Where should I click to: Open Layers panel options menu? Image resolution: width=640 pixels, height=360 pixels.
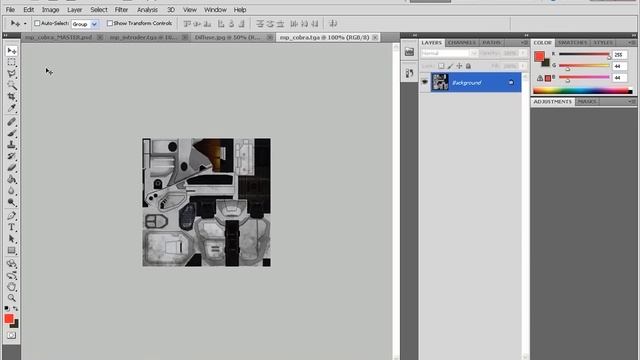(x=524, y=42)
